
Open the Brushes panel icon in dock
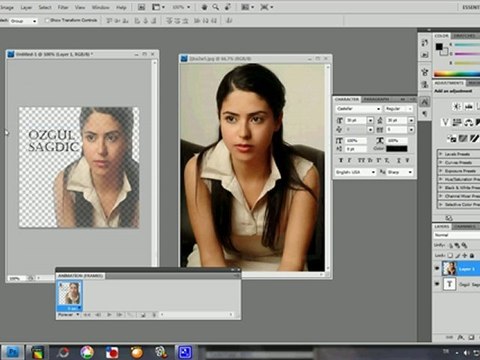pos(424,72)
